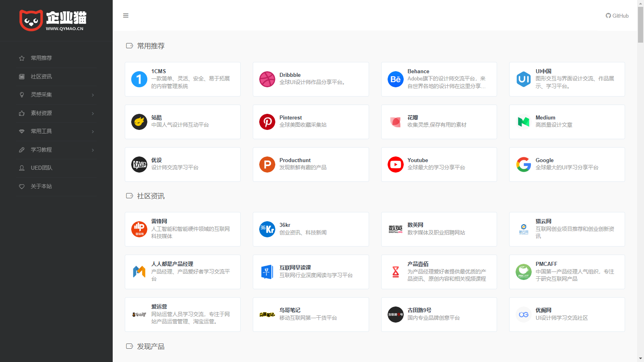Click the 1CMS blue logo icon
This screenshot has width=644, height=362.
[139, 79]
